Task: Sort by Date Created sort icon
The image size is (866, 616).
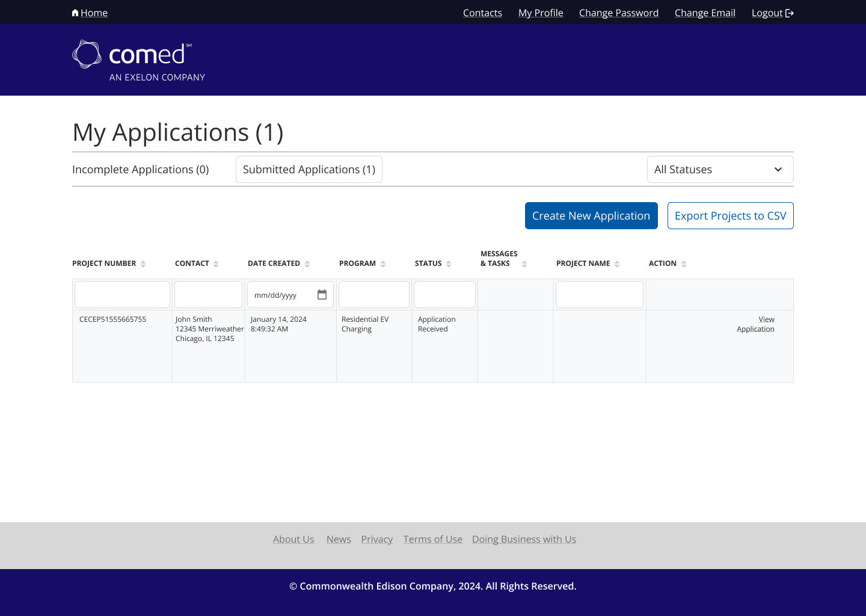Action: [307, 264]
